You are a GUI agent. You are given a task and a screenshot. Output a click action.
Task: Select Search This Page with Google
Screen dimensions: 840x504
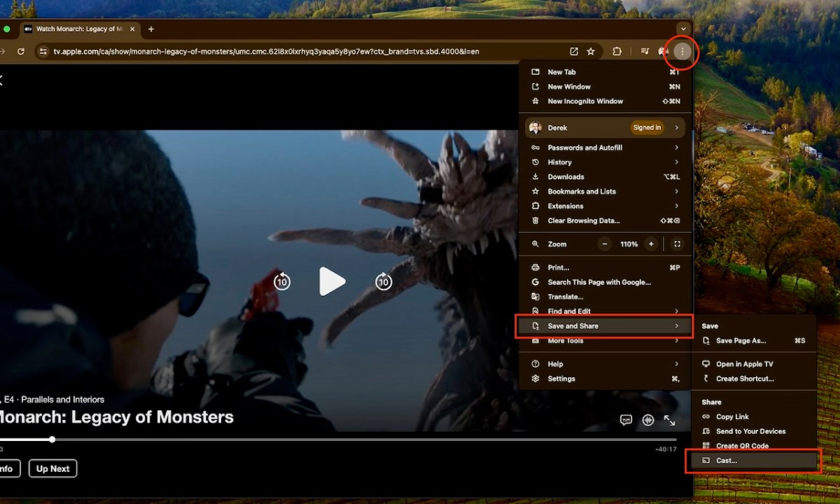605,283
